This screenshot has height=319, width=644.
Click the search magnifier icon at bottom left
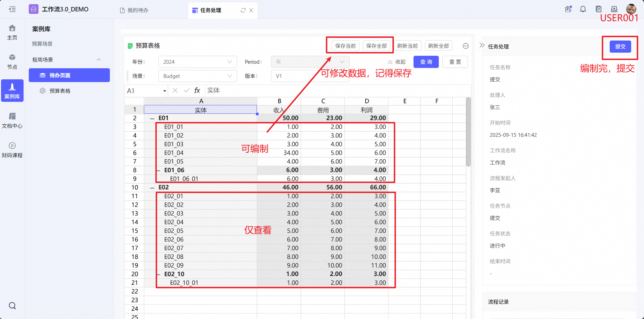click(x=12, y=305)
